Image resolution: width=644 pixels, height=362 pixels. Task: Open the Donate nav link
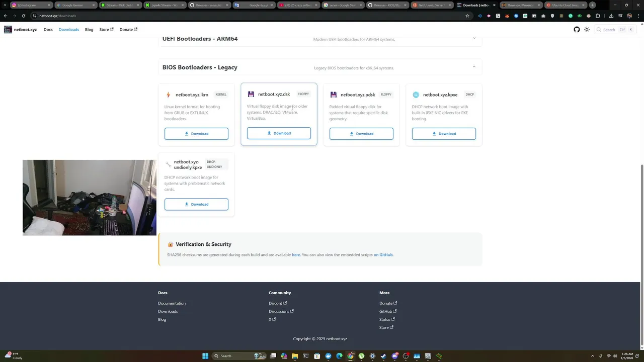pyautogui.click(x=128, y=30)
